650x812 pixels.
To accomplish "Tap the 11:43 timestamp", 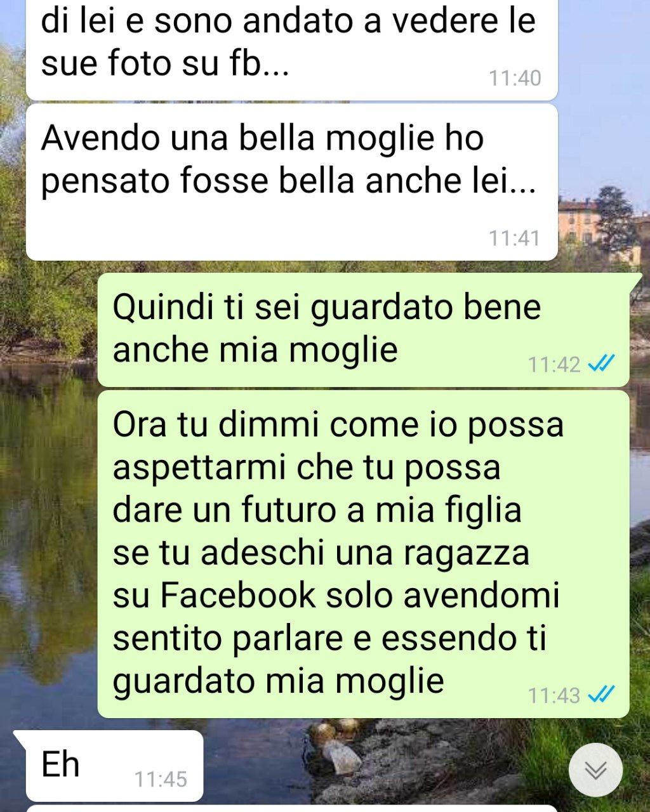I will click(x=554, y=696).
